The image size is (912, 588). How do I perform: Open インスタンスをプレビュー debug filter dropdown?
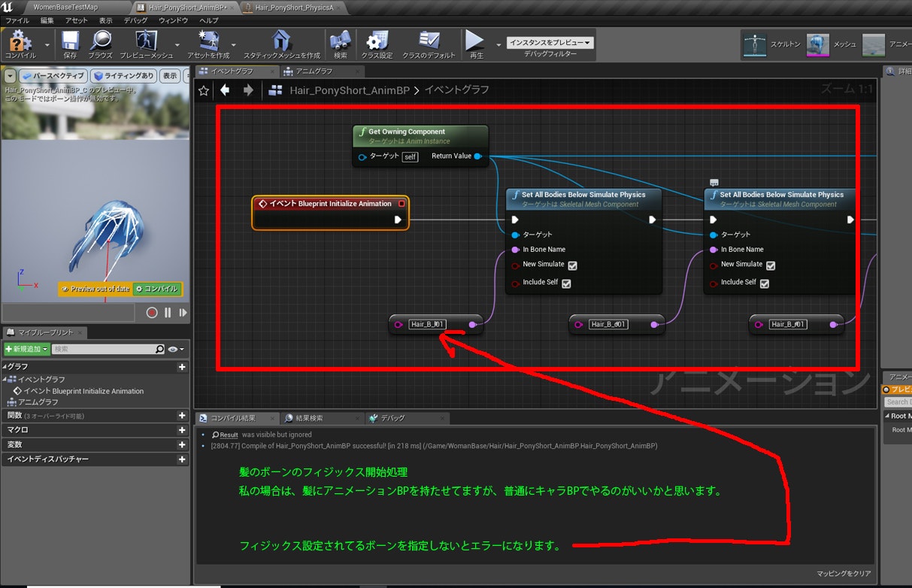pos(550,43)
